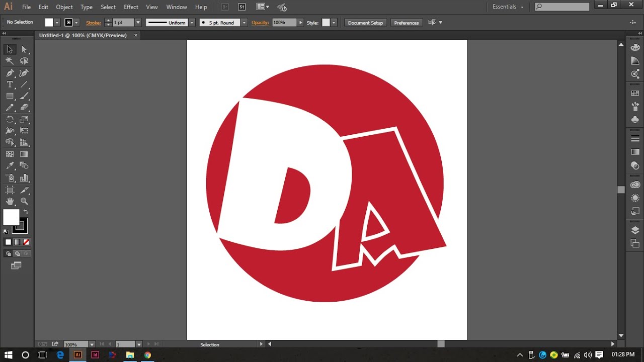Click the Preferences button
Screen dimensions: 644x362
point(407,23)
